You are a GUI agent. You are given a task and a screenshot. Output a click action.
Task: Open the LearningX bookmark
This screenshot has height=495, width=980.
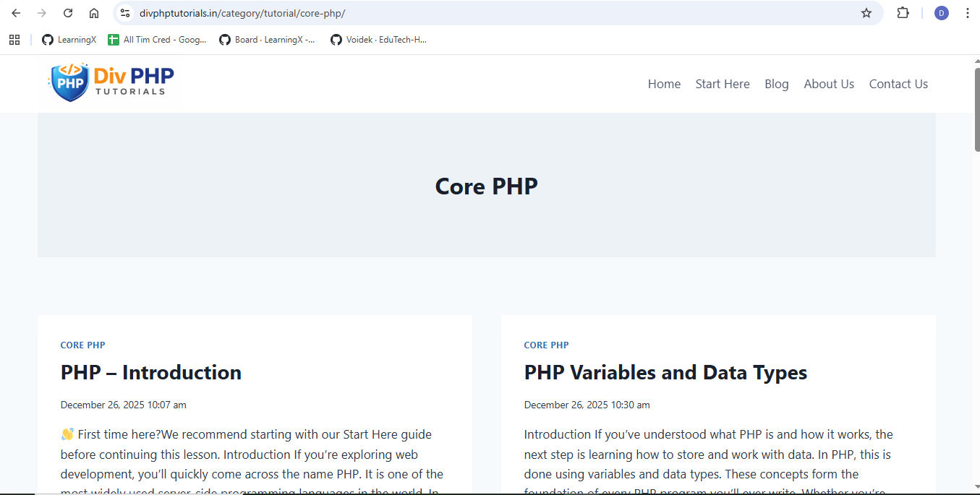pyautogui.click(x=69, y=40)
